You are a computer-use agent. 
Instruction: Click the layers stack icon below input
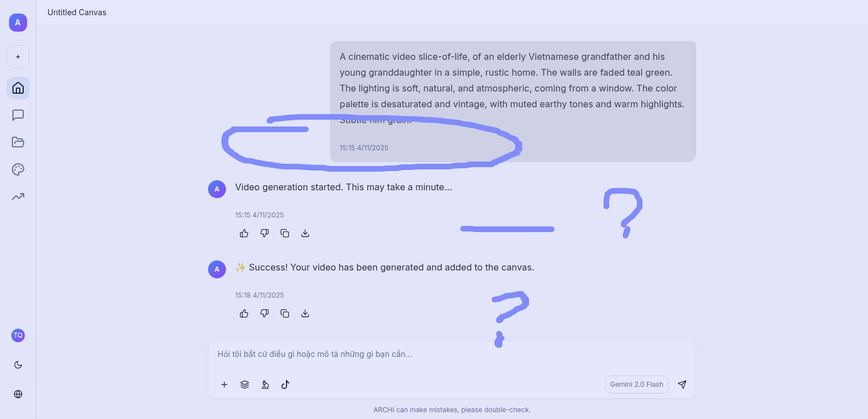(245, 385)
